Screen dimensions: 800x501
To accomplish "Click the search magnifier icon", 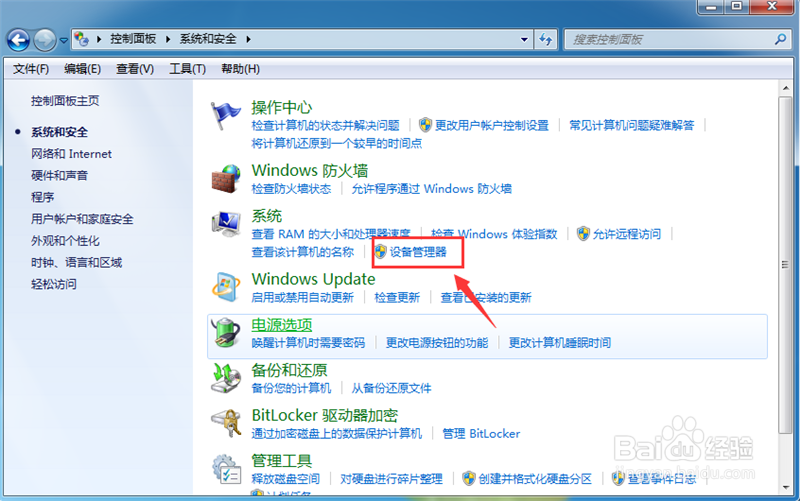I will (x=780, y=39).
